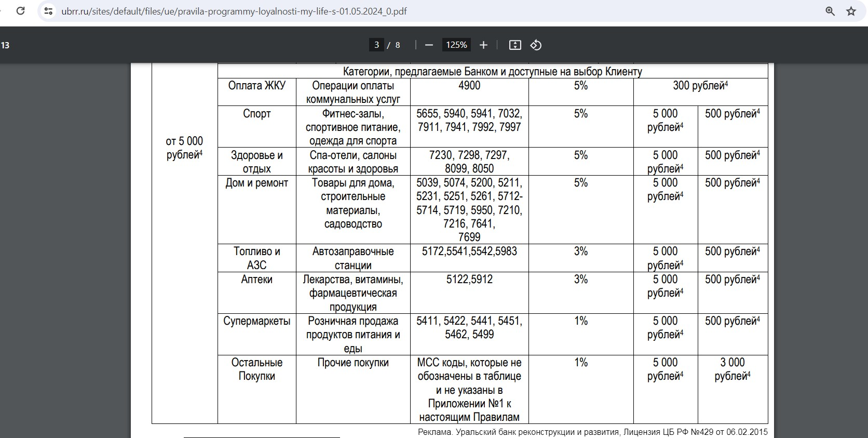Select the 'Оплата ЖКУ' category cell
This screenshot has height=438, width=868.
(257, 92)
